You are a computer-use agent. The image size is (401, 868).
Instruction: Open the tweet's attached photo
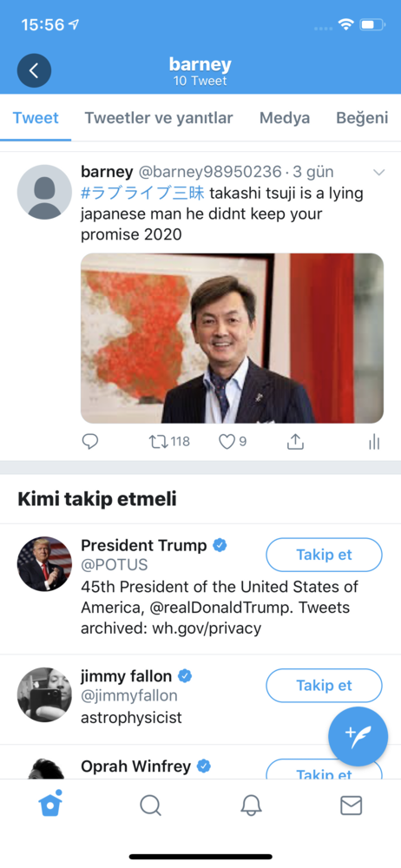click(x=232, y=339)
